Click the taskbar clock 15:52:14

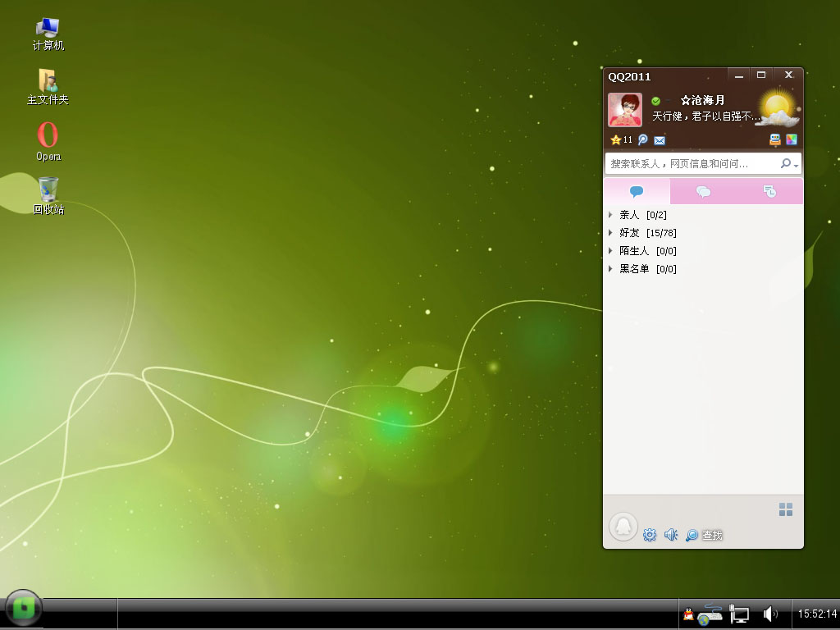817,614
